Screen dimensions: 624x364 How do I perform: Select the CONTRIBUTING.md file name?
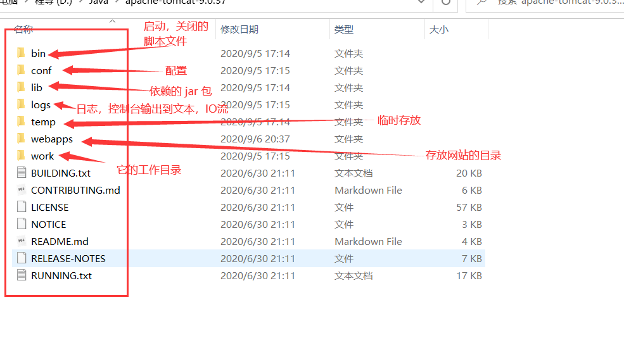75,190
